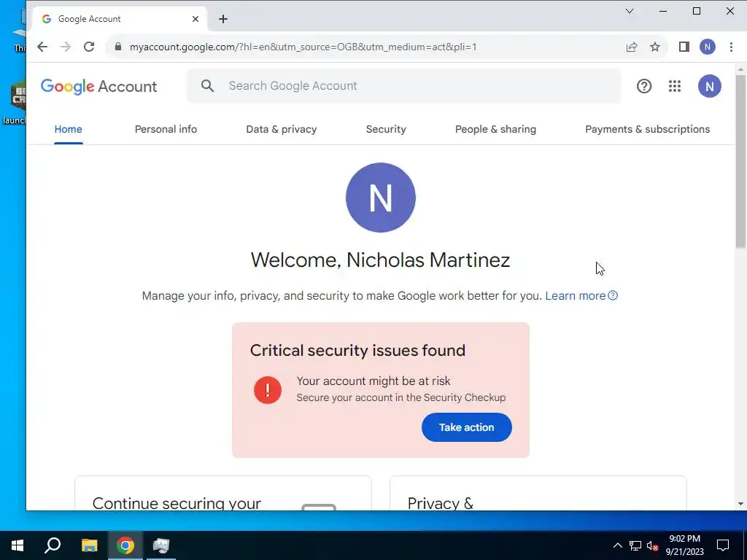Viewport: 747px width, 560px height.
Task: Share this page from address bar
Action: 632,47
